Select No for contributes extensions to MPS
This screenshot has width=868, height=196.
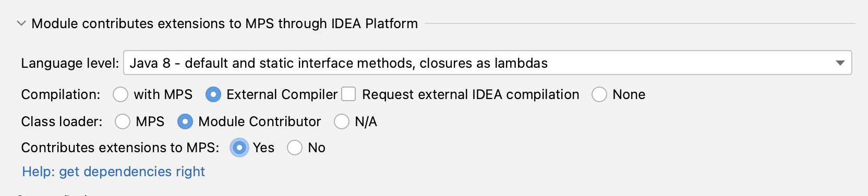(x=295, y=148)
